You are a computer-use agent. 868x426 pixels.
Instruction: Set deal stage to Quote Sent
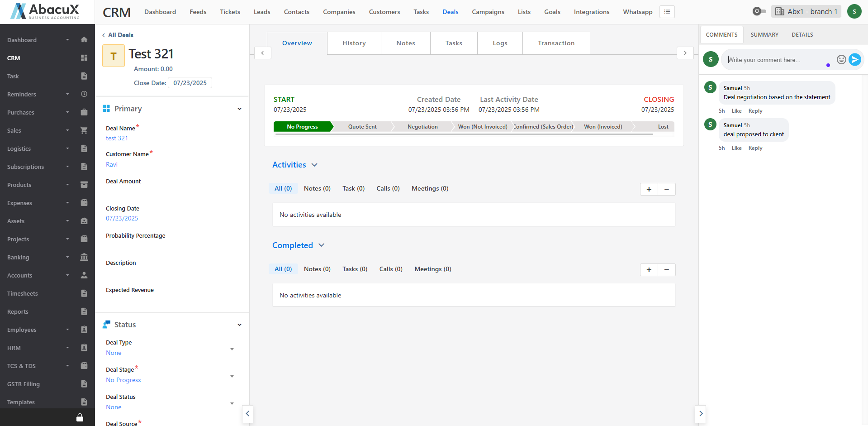pos(362,127)
